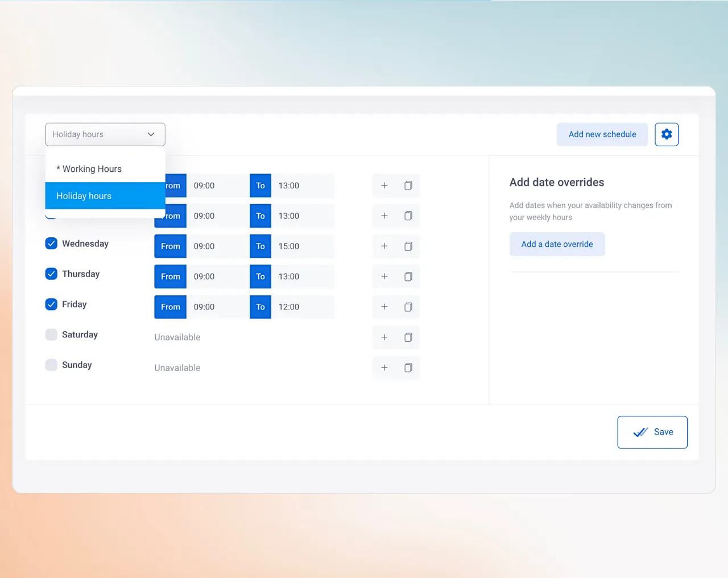The width and height of the screenshot is (728, 578).
Task: Add a time slot for Saturday
Action: click(x=384, y=337)
